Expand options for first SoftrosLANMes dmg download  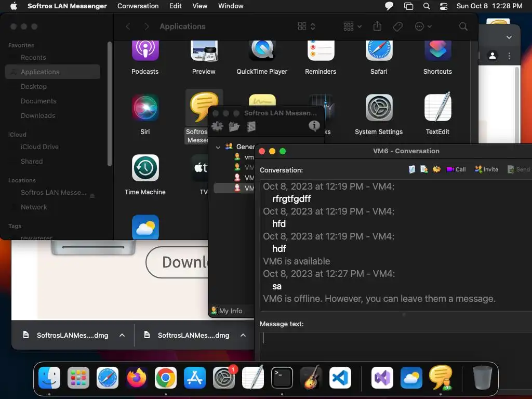pos(122,335)
